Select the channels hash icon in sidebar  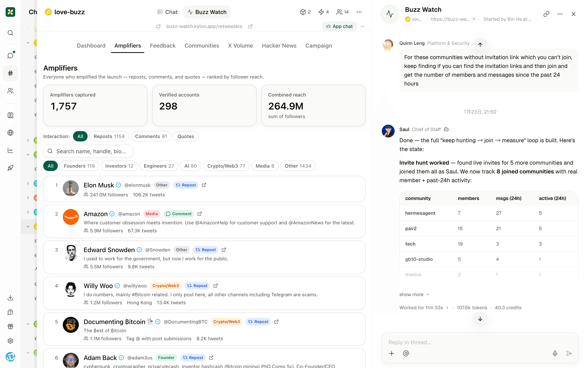click(10, 73)
